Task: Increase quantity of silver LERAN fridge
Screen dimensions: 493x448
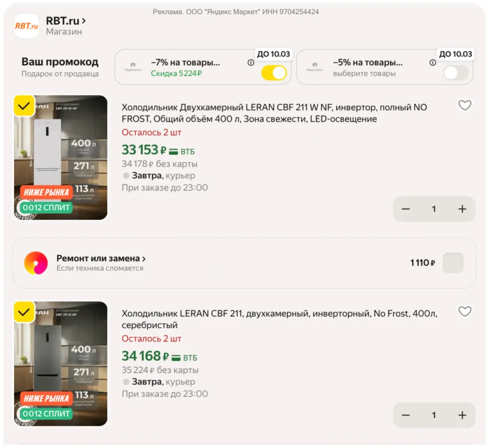Action: (462, 415)
